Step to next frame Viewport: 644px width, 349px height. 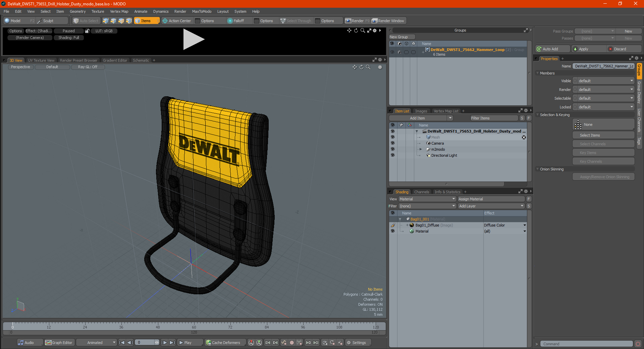pos(164,343)
